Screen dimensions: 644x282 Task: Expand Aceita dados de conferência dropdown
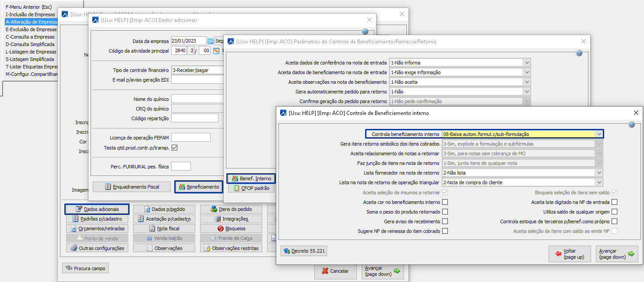527,63
